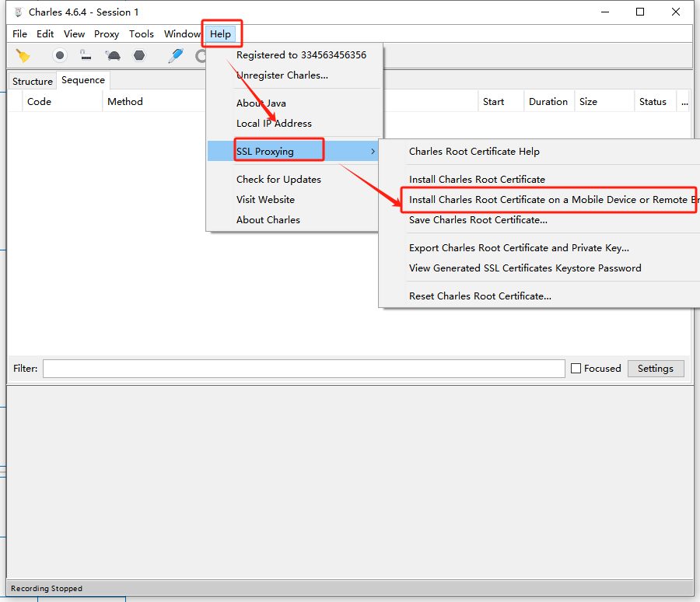Click Recording Stopped status bar text
Image resolution: width=700 pixels, height=602 pixels.
click(47, 589)
